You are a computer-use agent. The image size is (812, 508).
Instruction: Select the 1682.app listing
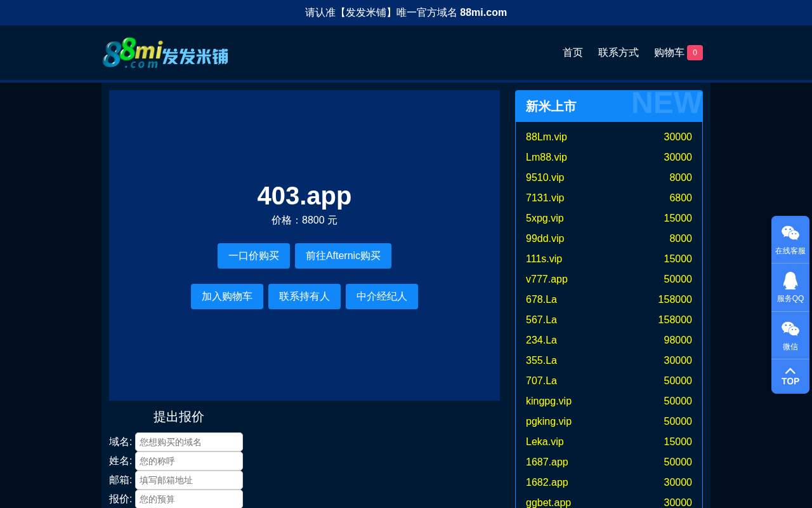pos(547,483)
